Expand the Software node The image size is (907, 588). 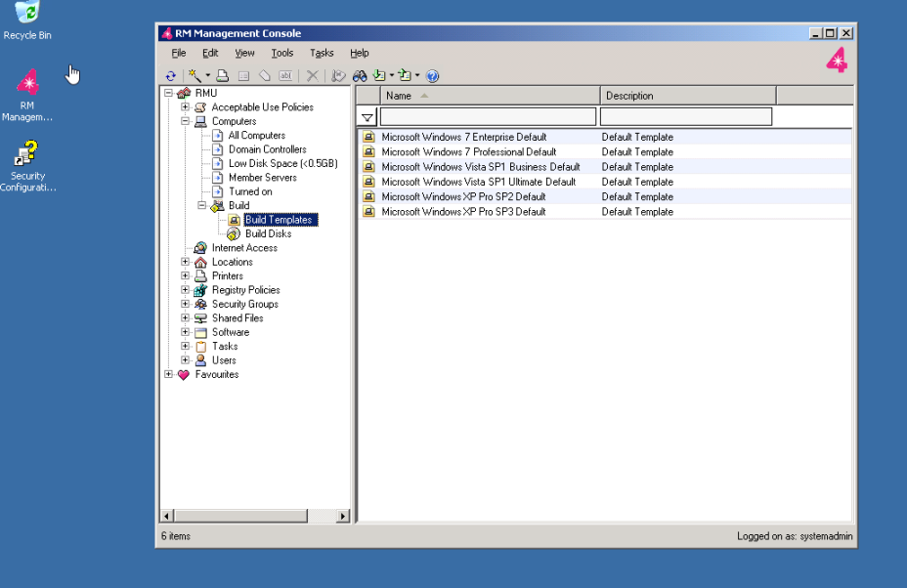pos(185,332)
